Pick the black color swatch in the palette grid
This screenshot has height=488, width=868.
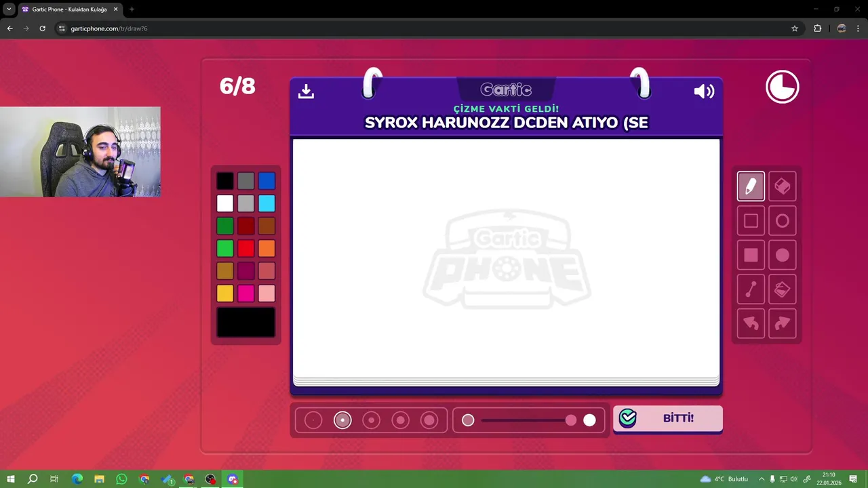pos(225,181)
